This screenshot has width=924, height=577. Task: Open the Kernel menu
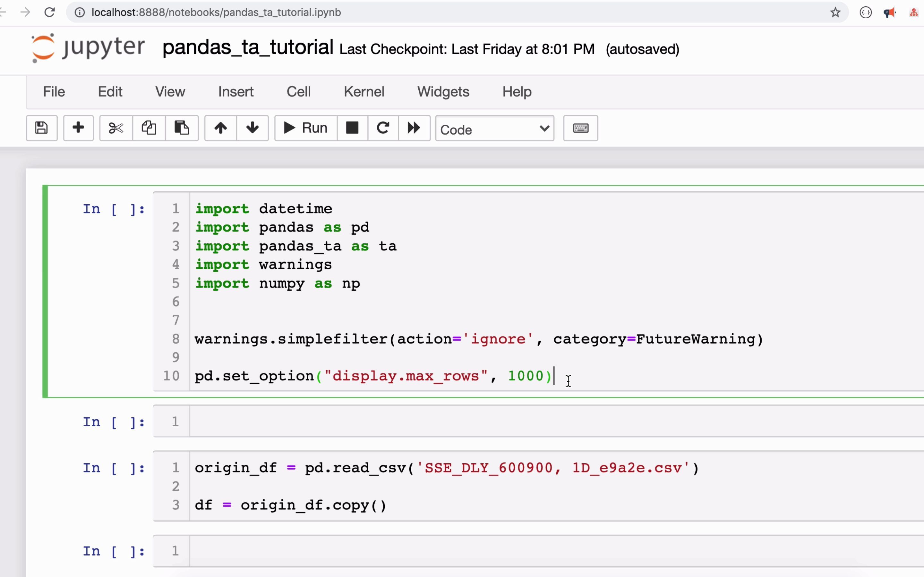[364, 92]
